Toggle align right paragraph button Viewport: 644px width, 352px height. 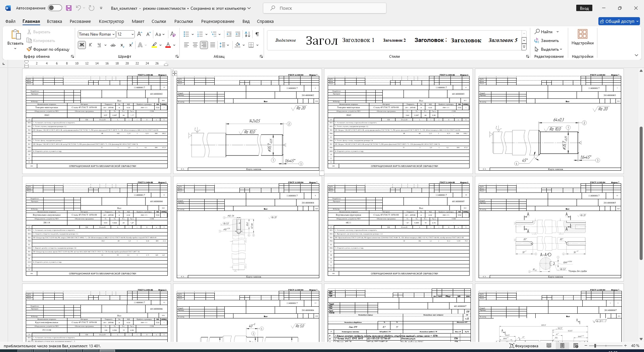(x=204, y=45)
